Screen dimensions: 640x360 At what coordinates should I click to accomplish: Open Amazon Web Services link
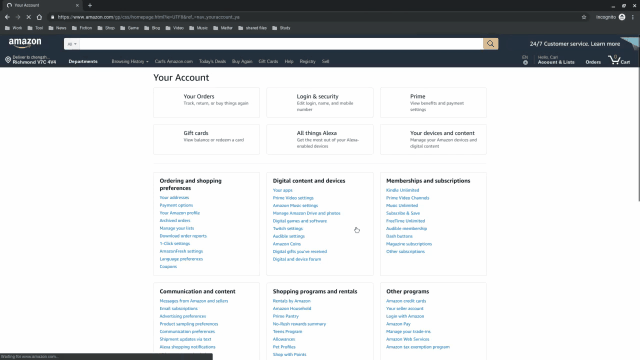(x=407, y=339)
